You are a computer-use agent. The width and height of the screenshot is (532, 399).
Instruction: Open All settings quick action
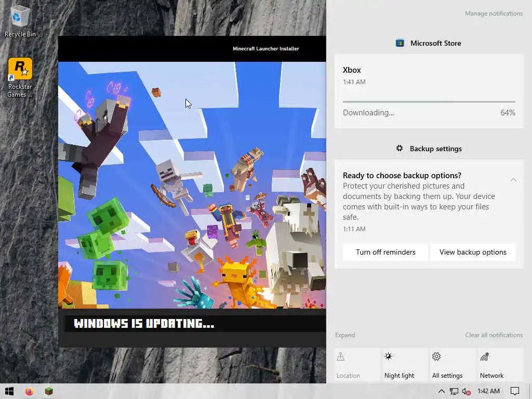click(453, 365)
